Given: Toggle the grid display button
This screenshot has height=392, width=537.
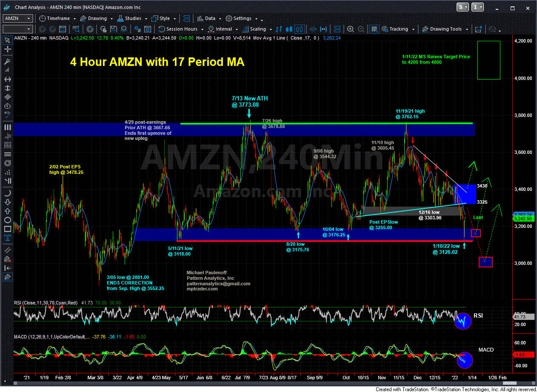Looking at the screenshot, I should (x=374, y=29).
